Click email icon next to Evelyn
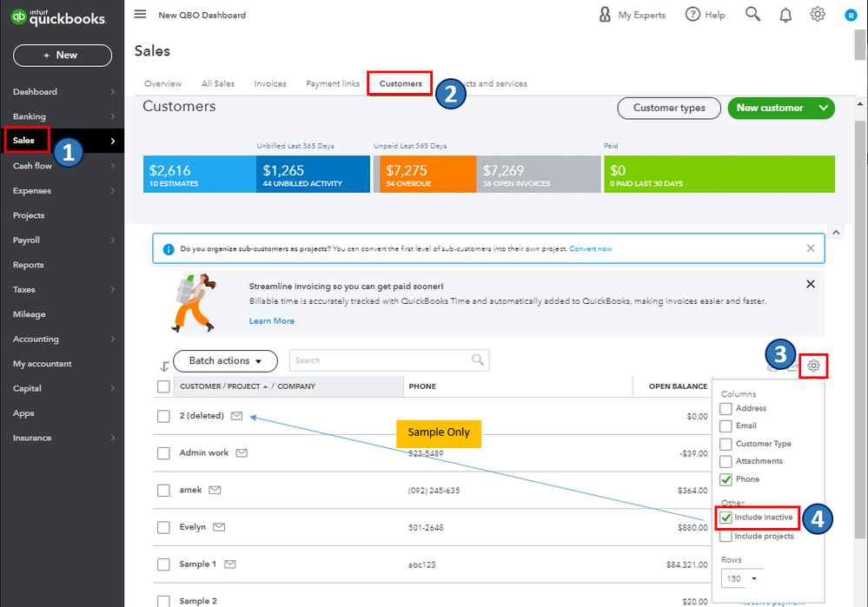868x607 pixels. 219,527
